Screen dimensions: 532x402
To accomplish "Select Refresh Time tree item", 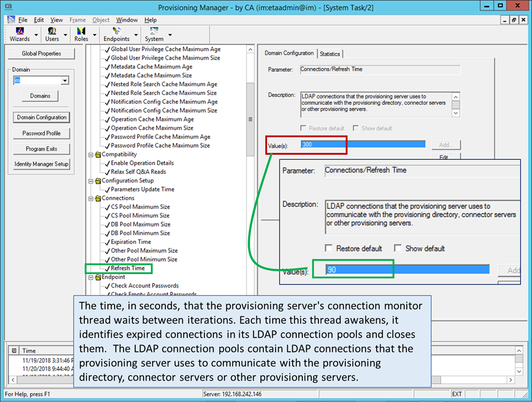I will pyautogui.click(x=127, y=269).
